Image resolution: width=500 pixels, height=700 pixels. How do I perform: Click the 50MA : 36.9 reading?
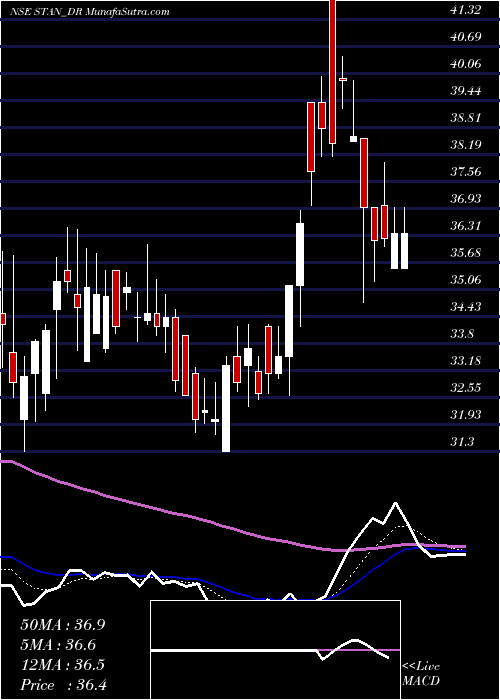pos(63,625)
